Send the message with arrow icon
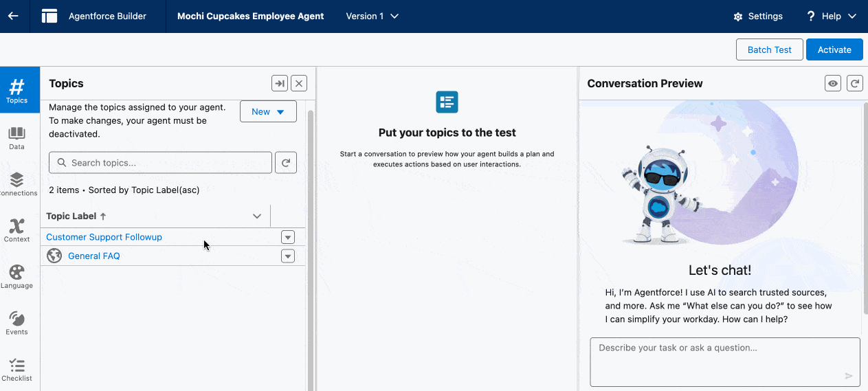This screenshot has height=391, width=868. pyautogui.click(x=849, y=376)
